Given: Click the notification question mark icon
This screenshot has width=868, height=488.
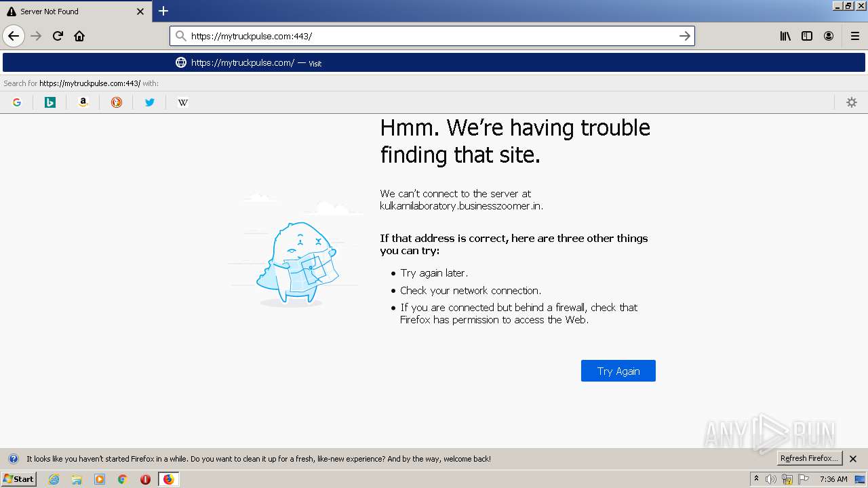Looking at the screenshot, I should coord(13,459).
